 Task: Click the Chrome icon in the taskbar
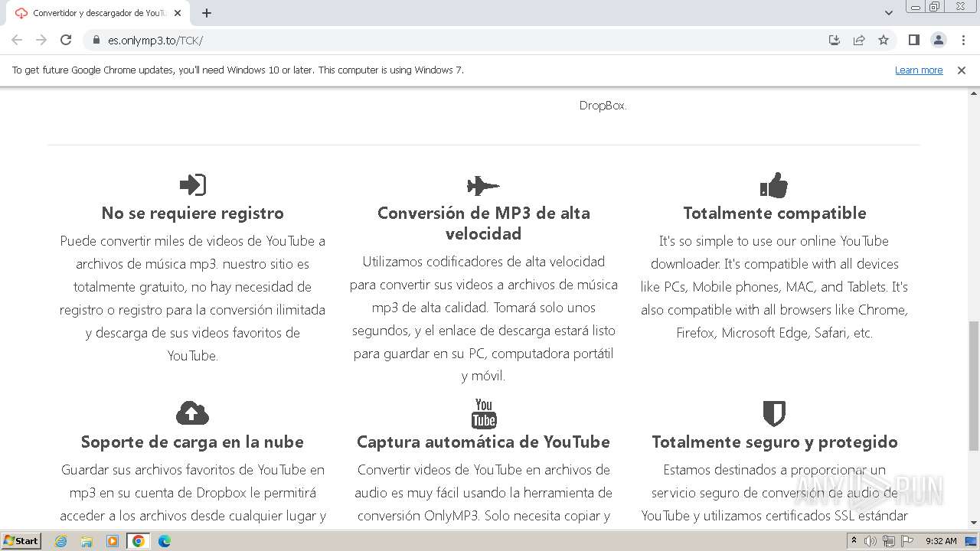(x=139, y=541)
